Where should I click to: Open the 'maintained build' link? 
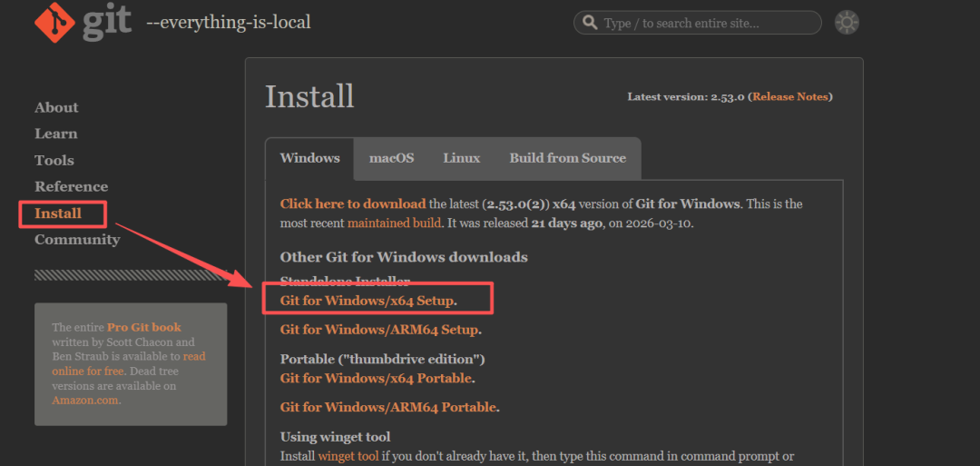395,223
